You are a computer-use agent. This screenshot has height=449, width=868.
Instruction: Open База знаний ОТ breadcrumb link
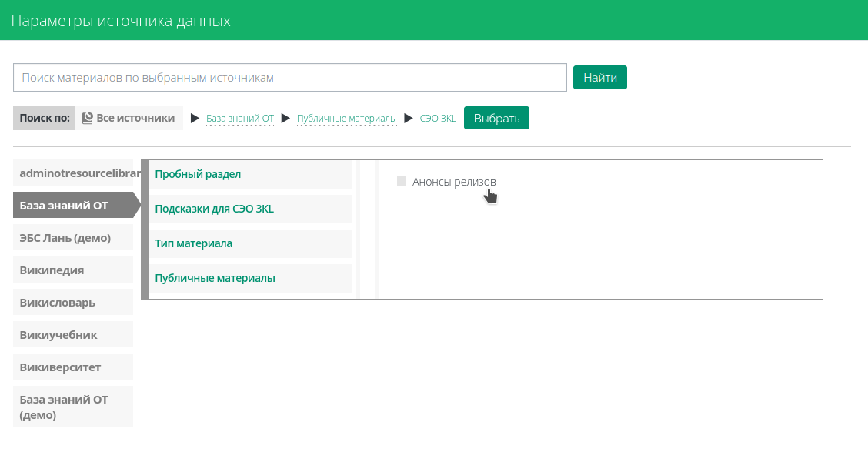click(240, 119)
